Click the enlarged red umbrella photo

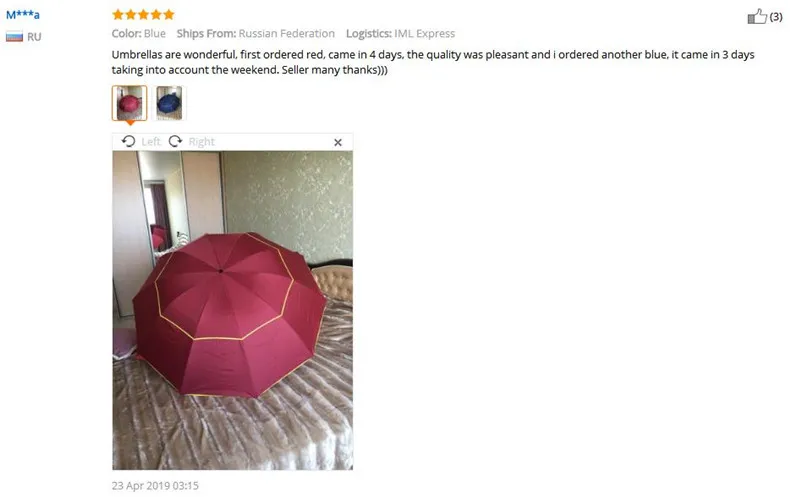pyautogui.click(x=232, y=310)
